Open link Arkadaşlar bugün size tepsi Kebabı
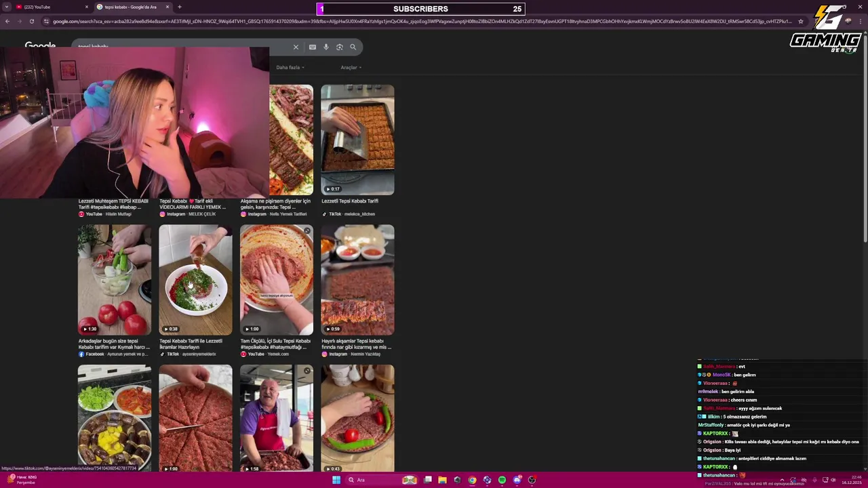 [114, 344]
